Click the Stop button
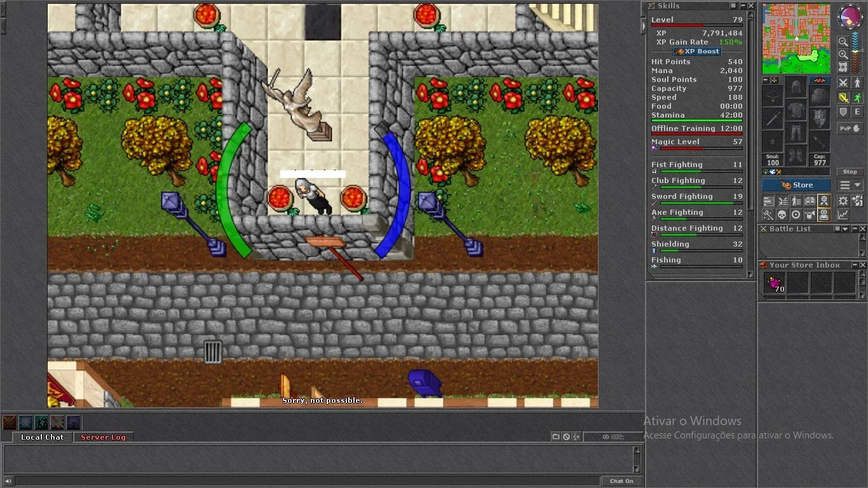Image resolution: width=868 pixels, height=488 pixels. click(x=850, y=172)
